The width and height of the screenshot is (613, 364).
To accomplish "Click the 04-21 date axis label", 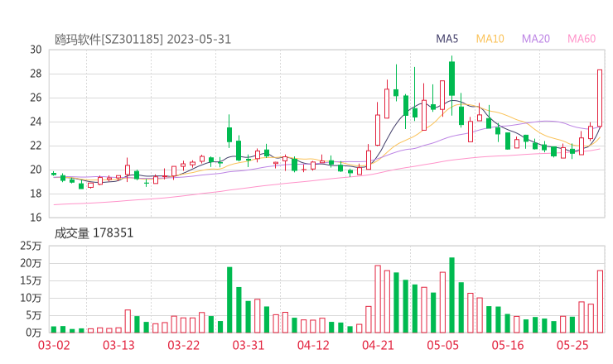I will pyautogui.click(x=378, y=345).
